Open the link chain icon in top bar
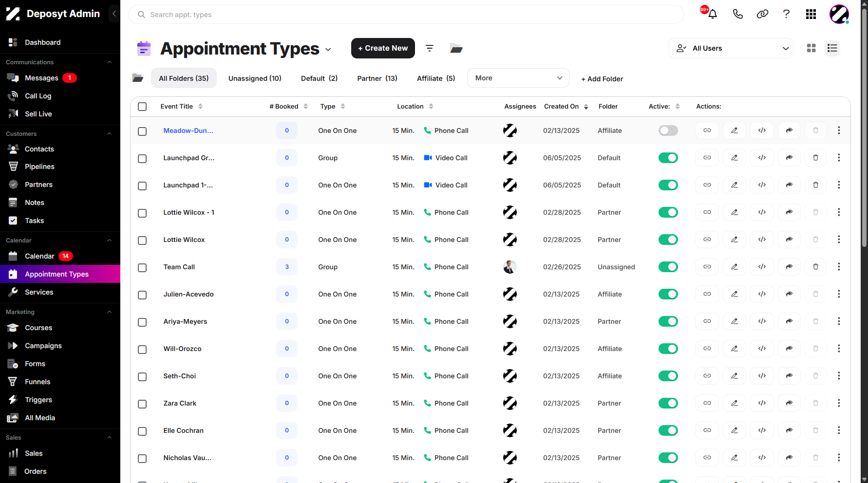This screenshot has width=868, height=483. [x=762, y=14]
